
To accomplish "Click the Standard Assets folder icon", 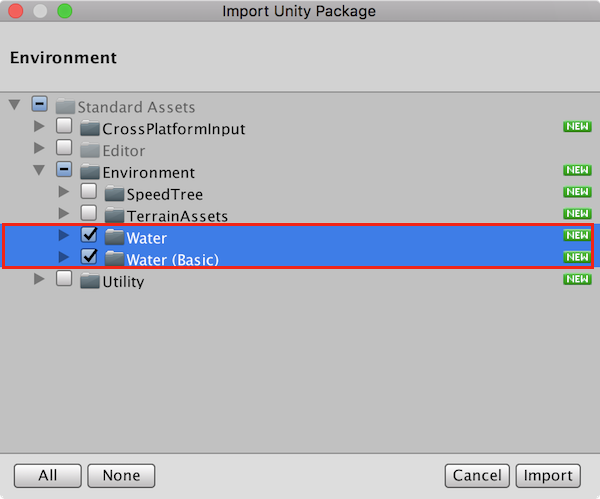I will click(66, 107).
